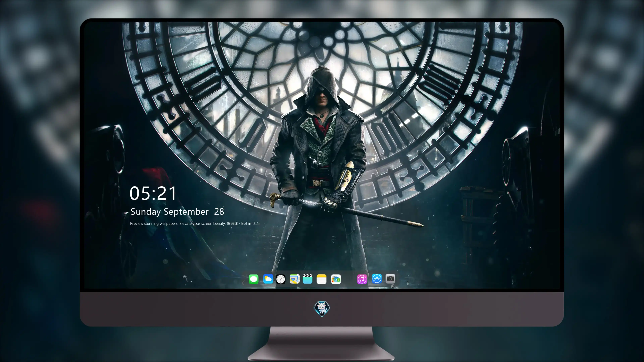Open the App Store icon
The width and height of the screenshot is (644, 362).
[x=377, y=279]
